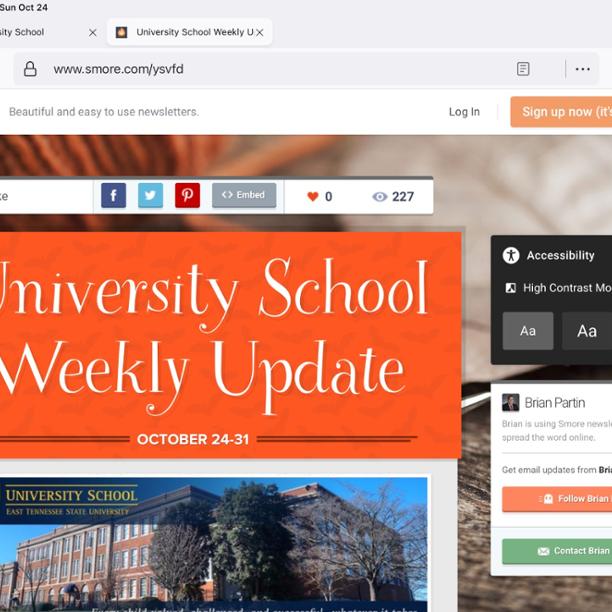
Task: Select the larger Aa text size
Action: pyautogui.click(x=586, y=331)
